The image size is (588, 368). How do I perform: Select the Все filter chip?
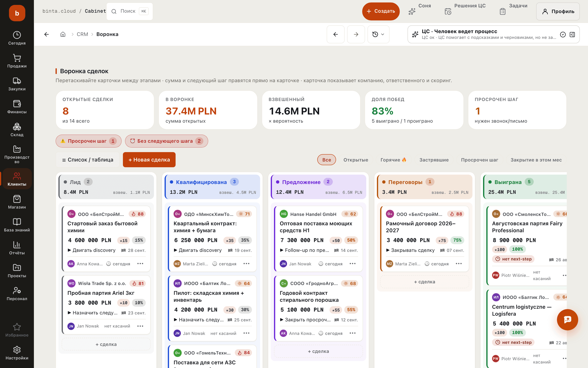click(x=326, y=160)
